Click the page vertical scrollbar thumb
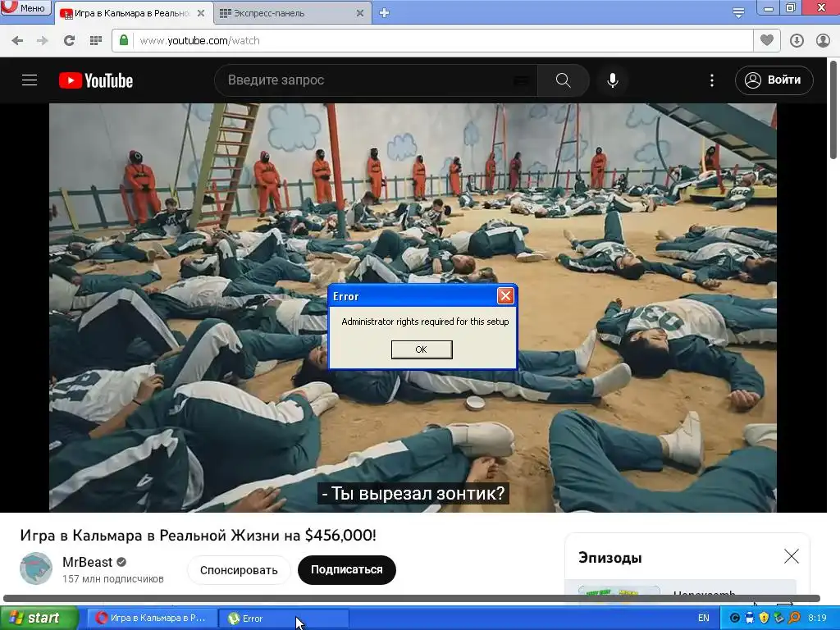The width and height of the screenshot is (840, 630). pos(833,110)
